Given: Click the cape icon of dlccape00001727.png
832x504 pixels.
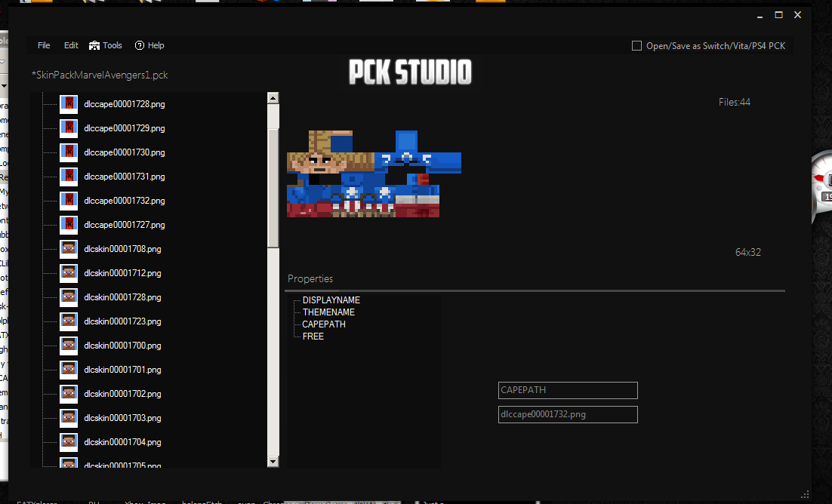Looking at the screenshot, I should [x=69, y=225].
